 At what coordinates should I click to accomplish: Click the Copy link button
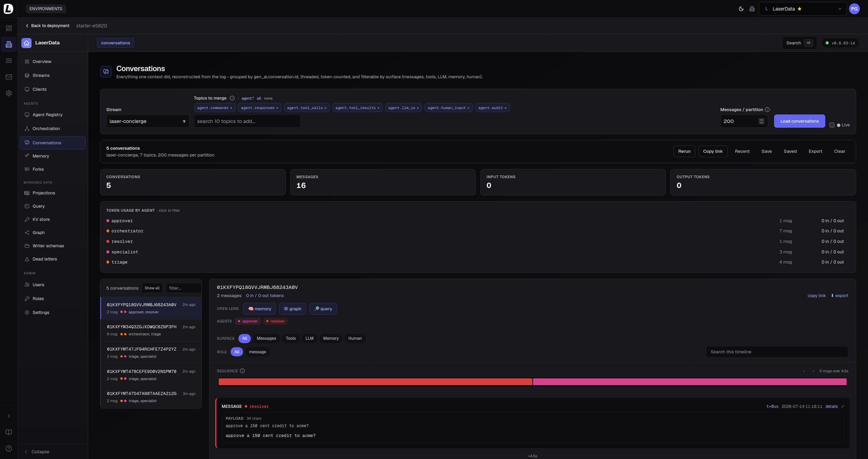[713, 151]
